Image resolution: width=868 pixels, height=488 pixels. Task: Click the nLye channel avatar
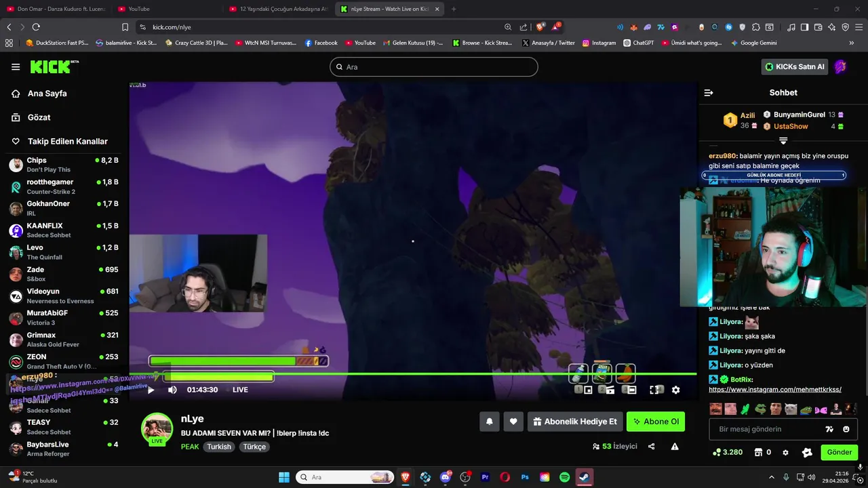pos(157,428)
